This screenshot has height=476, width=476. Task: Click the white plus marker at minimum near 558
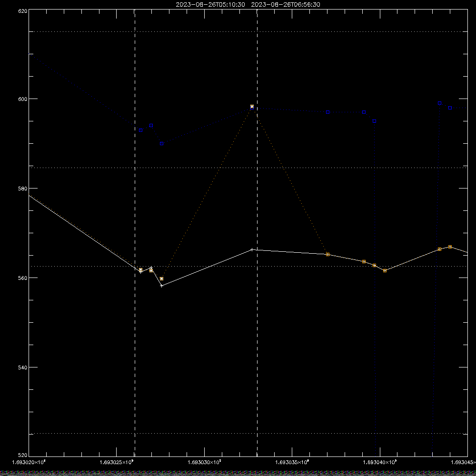[161, 286]
